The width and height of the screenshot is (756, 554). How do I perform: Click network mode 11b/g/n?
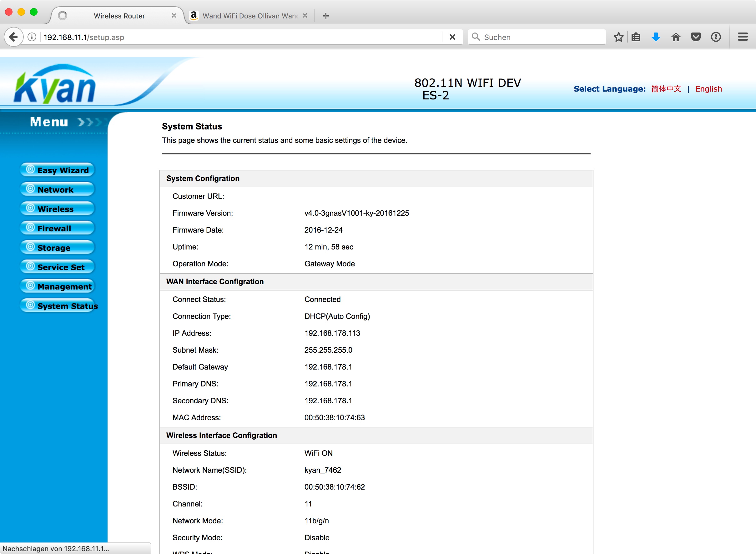pos(316,521)
